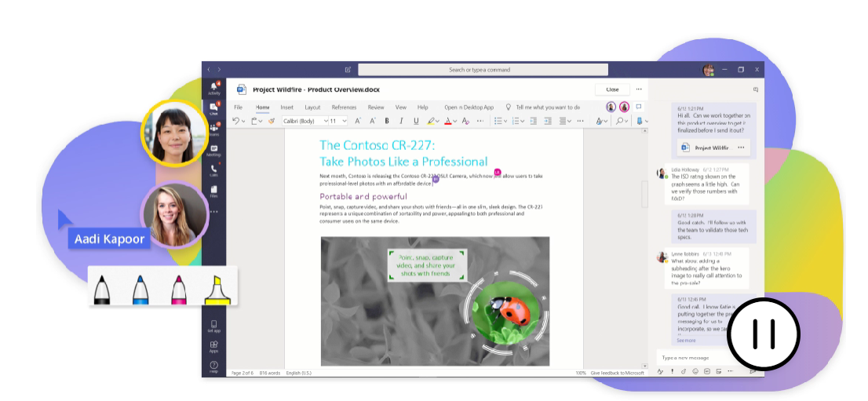
Task: Open the Calibri (Body) font dropdown
Action: point(303,121)
